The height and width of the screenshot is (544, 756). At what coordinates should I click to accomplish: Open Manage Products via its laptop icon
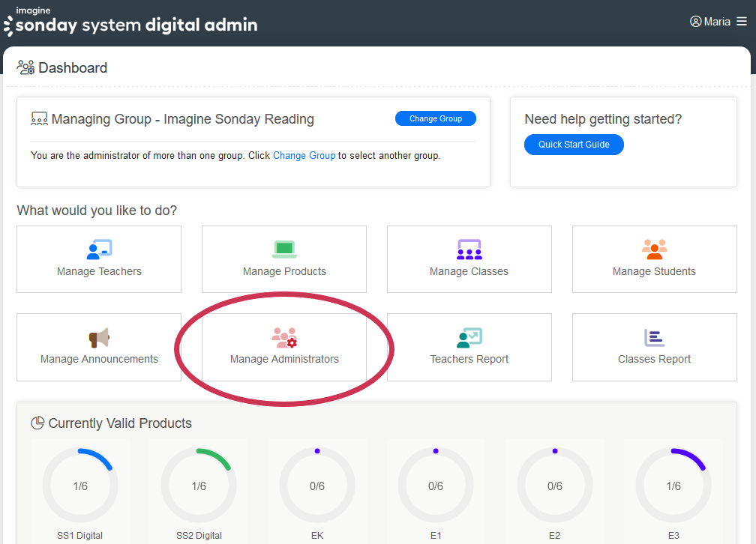284,249
